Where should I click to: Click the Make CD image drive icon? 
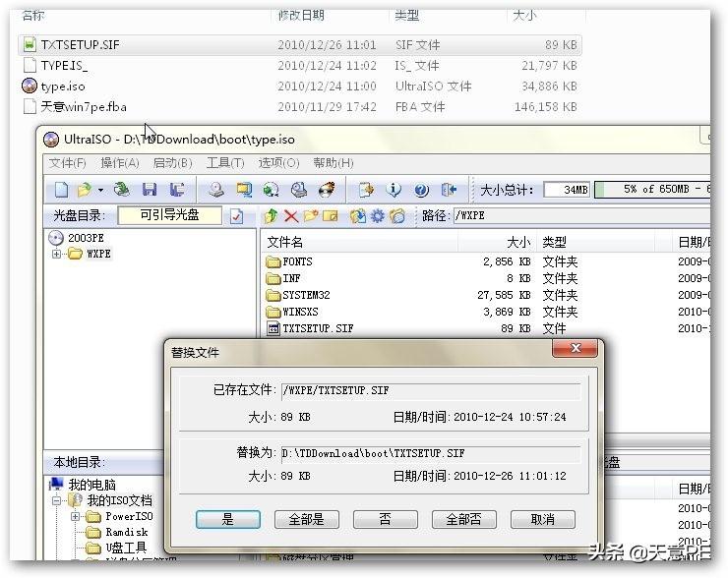point(216,190)
